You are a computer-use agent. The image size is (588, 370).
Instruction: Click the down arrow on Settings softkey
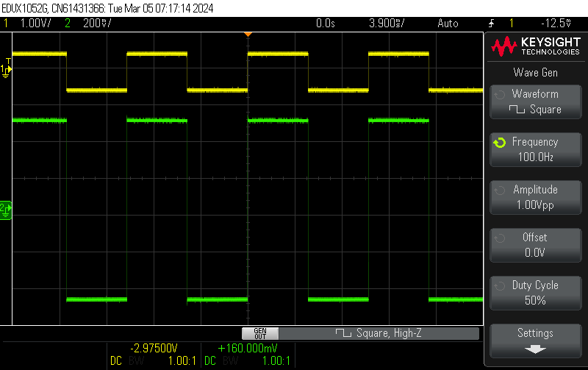[x=535, y=349]
